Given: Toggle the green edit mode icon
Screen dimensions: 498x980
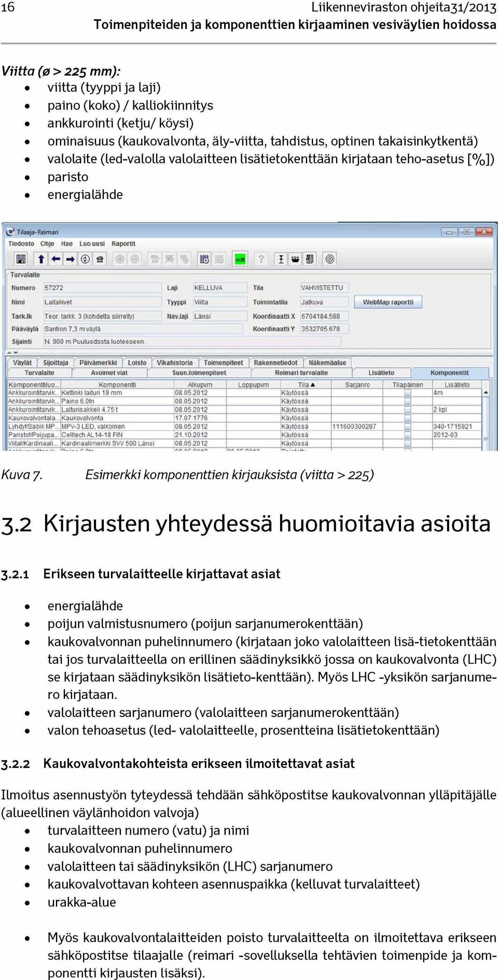Looking at the screenshot, I should coord(240,259).
